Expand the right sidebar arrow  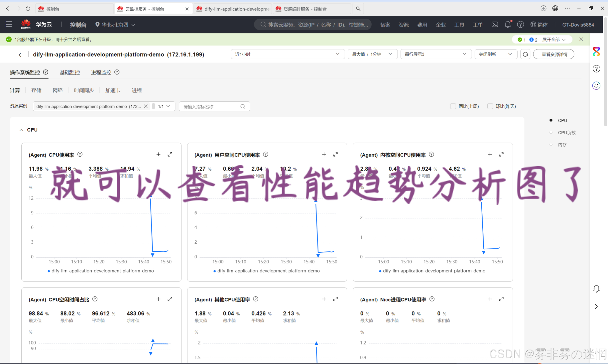596,307
